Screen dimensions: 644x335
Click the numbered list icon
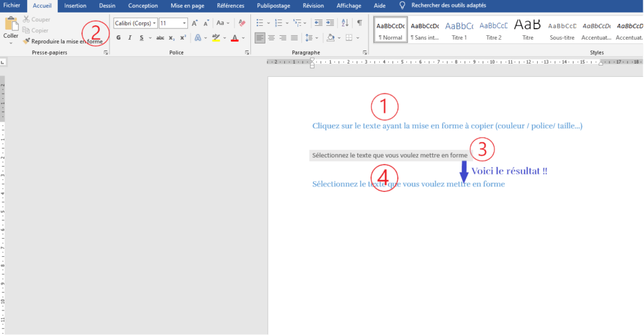279,23
